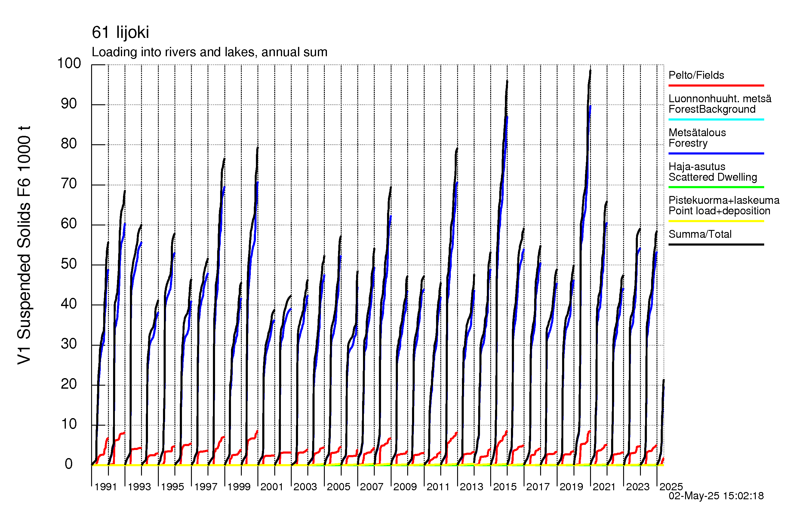Select the 'Pistekuorma+laskeuma' legend label
This screenshot has width=812, height=511.
coord(724,200)
